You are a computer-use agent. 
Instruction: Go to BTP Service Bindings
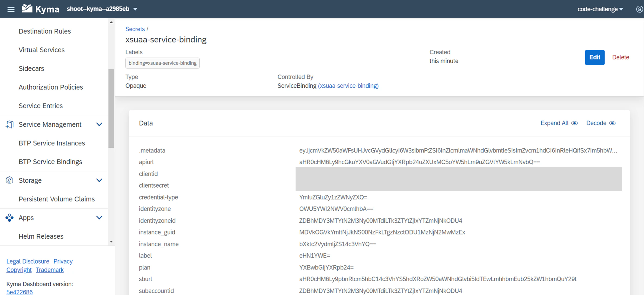[x=50, y=162]
